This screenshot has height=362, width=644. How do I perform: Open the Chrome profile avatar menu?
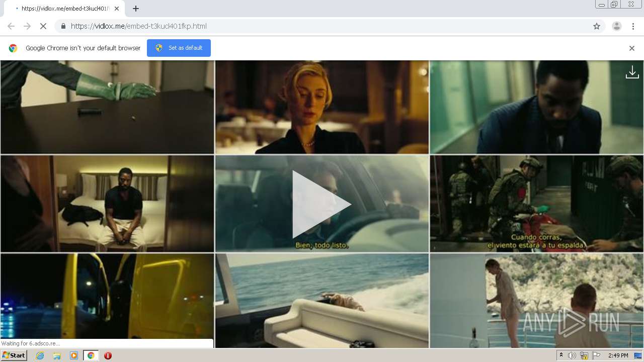click(616, 26)
